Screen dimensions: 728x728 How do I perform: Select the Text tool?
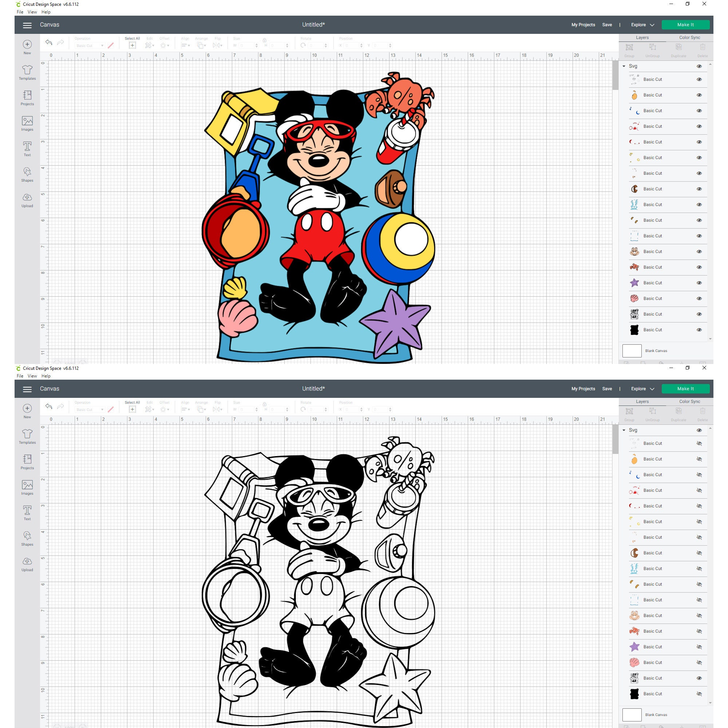(x=27, y=148)
